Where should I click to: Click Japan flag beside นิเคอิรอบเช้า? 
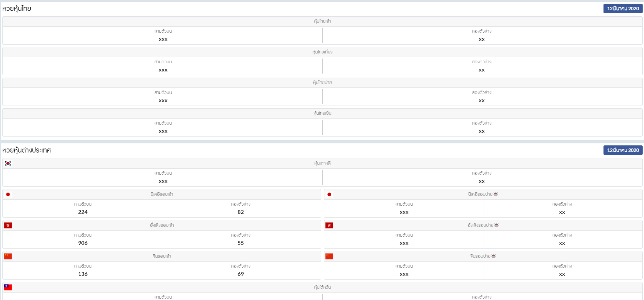8,194
